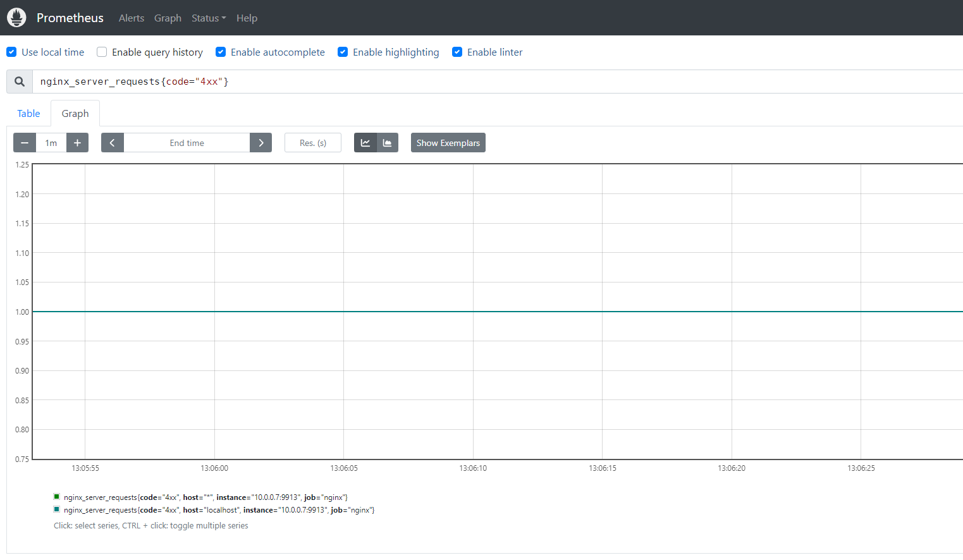Decrease the time range with minus button

25,143
